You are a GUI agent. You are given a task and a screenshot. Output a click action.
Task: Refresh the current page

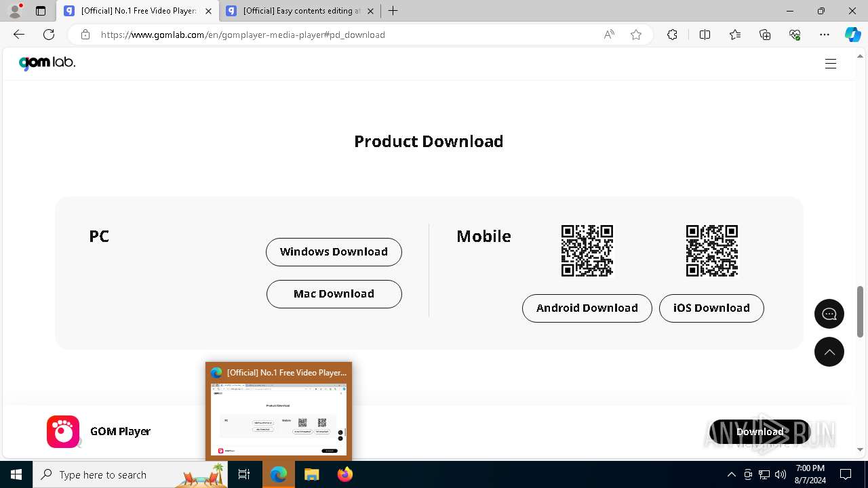(49, 35)
